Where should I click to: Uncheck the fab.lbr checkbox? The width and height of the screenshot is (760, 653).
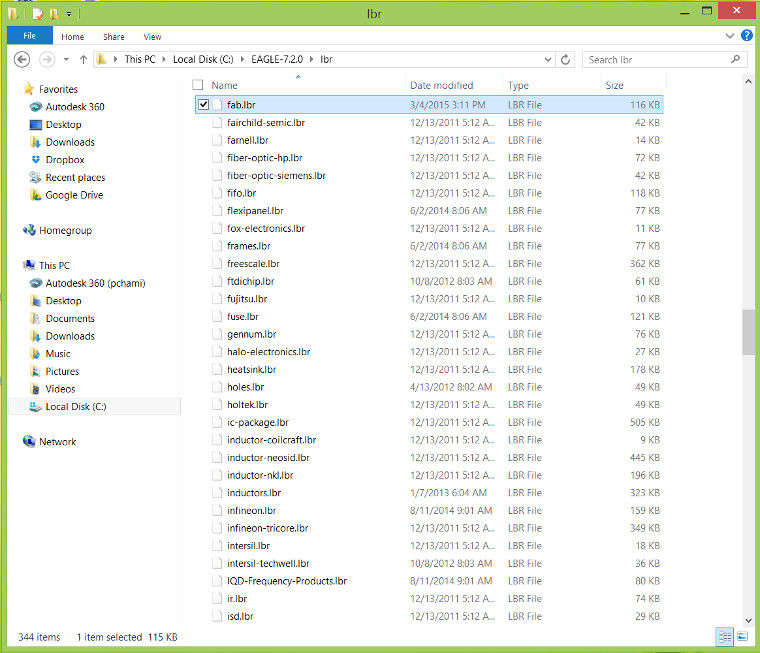(203, 105)
